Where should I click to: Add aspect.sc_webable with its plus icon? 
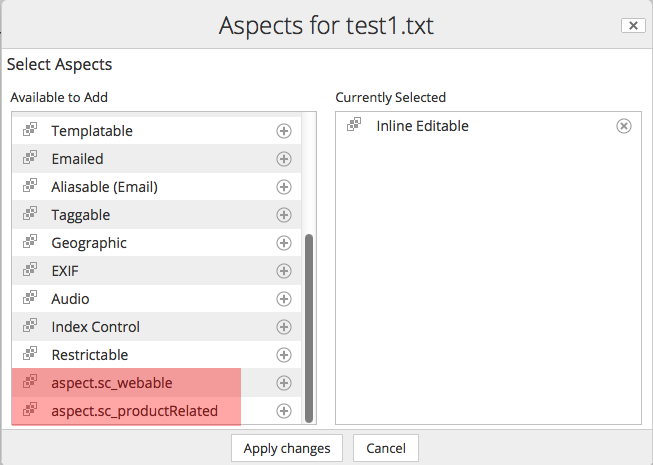point(284,383)
